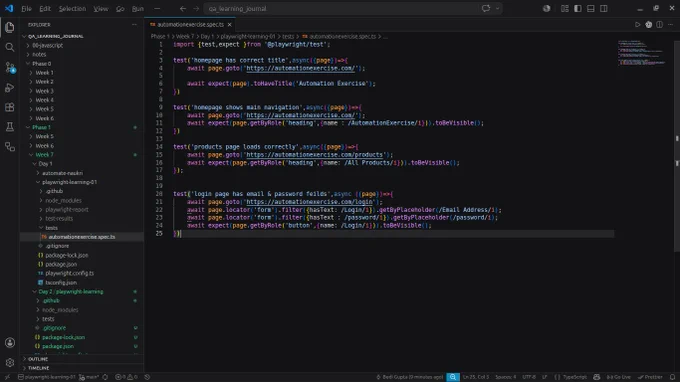Open the automationexercise.com/products URL link
Viewport: 680px width, 382px height.
point(315,155)
